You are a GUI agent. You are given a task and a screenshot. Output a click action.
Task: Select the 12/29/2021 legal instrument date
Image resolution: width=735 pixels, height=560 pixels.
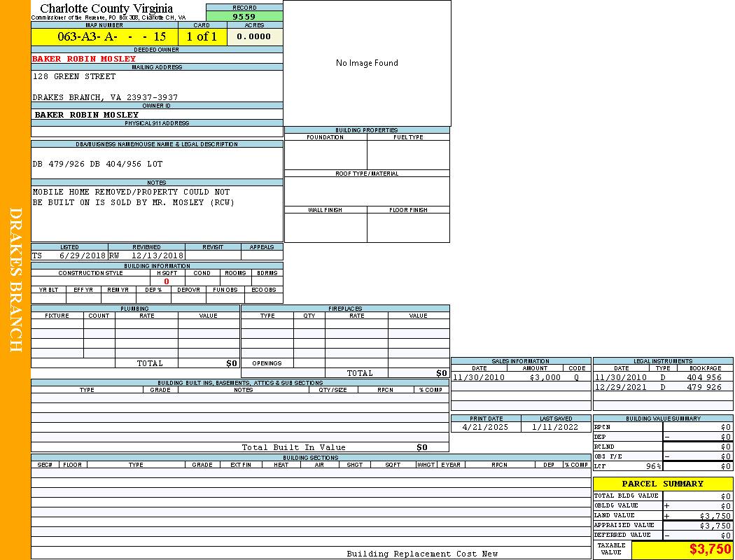click(621, 387)
